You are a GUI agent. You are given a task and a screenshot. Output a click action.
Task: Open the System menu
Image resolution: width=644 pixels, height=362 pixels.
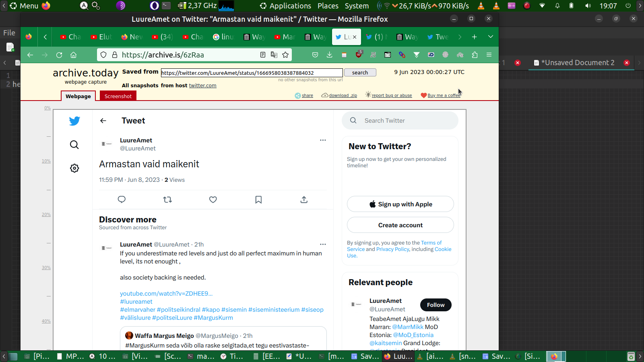(357, 6)
